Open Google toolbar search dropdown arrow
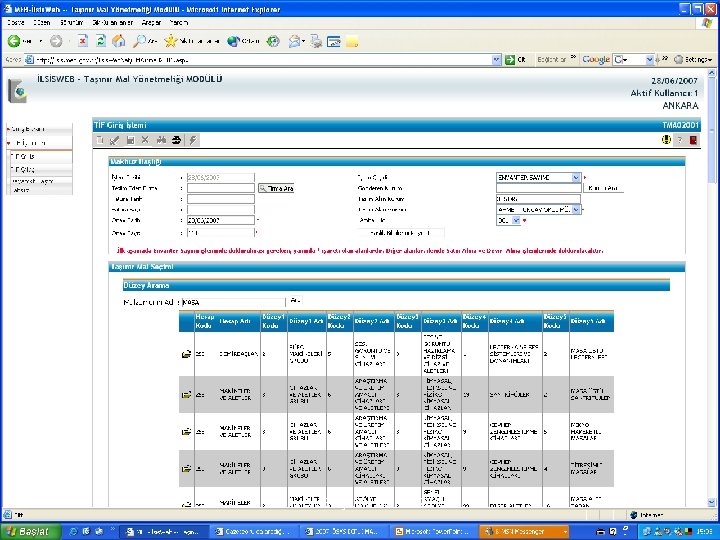 (x=649, y=59)
